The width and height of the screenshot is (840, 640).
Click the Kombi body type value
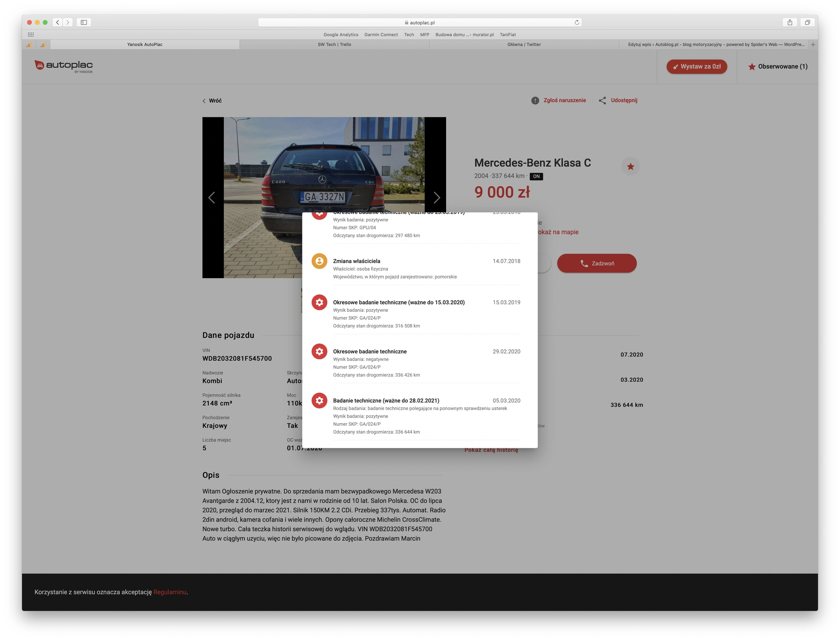coord(212,381)
